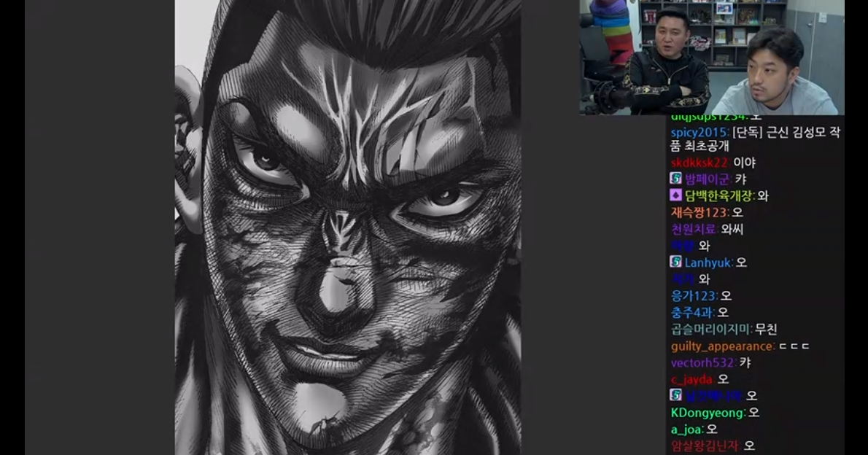Screen dimensions: 868x455
Task: Click the 응가123 chat username
Action: (x=694, y=296)
